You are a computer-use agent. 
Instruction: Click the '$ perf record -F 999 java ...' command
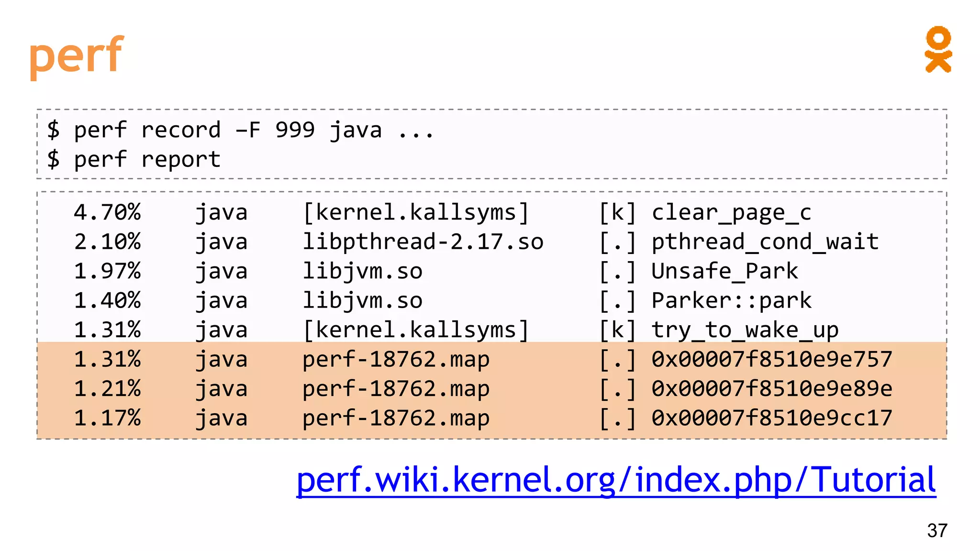click(241, 130)
